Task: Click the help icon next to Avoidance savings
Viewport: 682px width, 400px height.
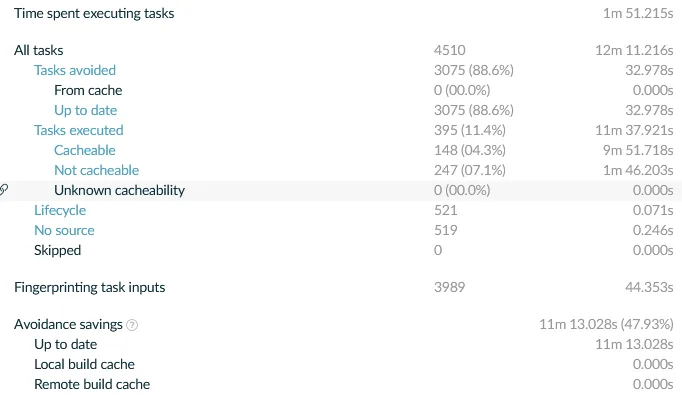Action: [133, 325]
